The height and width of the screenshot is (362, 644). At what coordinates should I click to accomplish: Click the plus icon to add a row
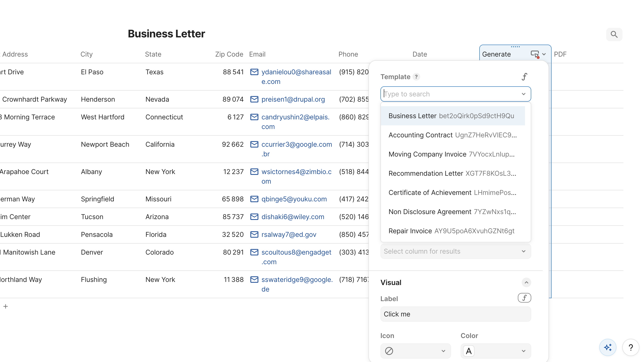tap(6, 306)
